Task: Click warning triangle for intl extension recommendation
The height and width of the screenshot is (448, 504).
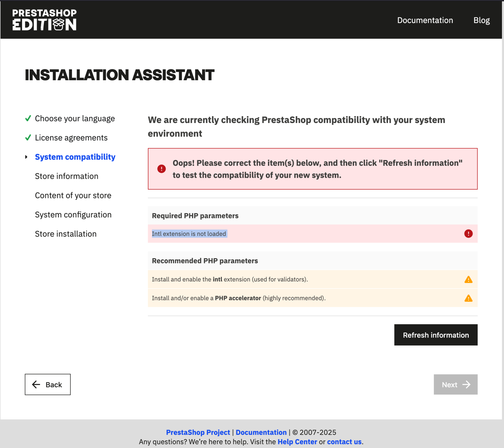Action: 468,280
